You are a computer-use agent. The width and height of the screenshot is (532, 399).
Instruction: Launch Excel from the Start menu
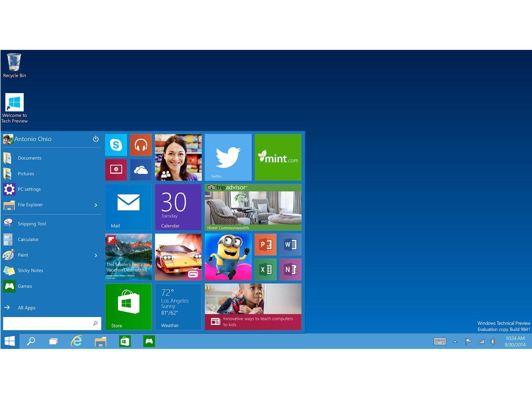pos(266,269)
